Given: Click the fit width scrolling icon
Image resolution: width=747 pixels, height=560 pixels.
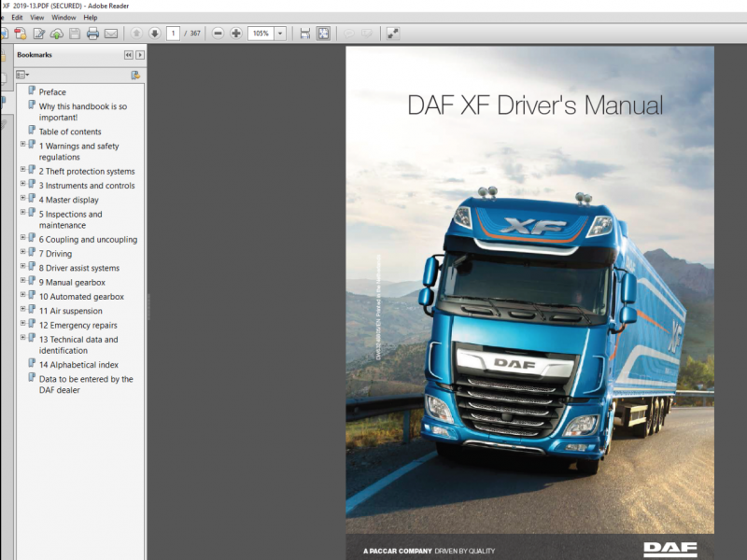Looking at the screenshot, I should click(x=305, y=34).
